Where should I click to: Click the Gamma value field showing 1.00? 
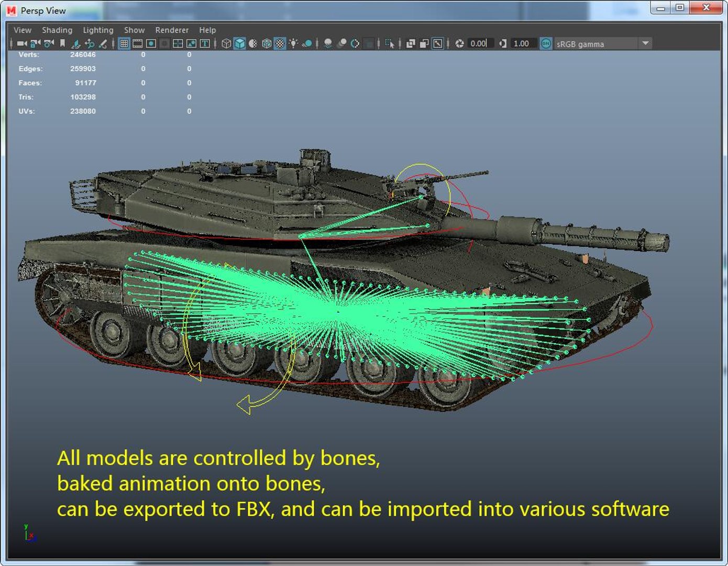click(x=524, y=43)
